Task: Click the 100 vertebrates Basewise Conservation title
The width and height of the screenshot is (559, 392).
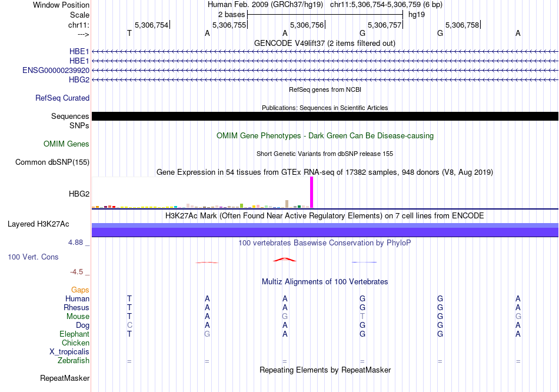Action: (x=325, y=243)
